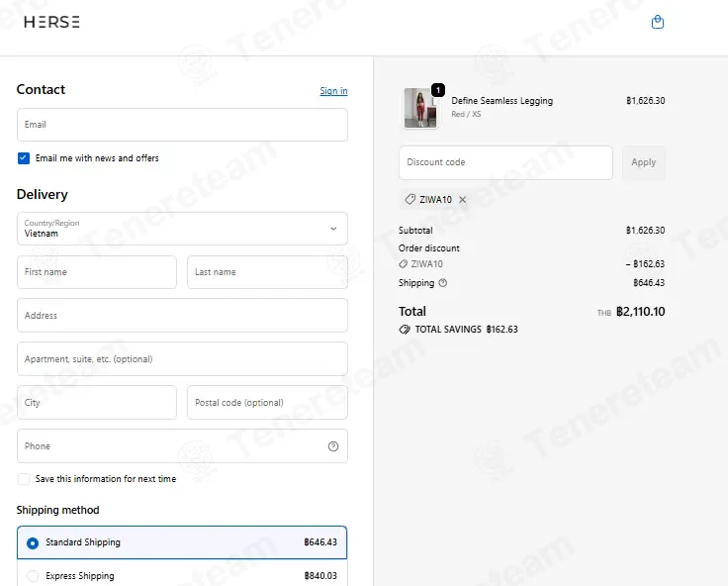Remove the ZIWA10 discount code tag
728x586 pixels.
tap(463, 199)
